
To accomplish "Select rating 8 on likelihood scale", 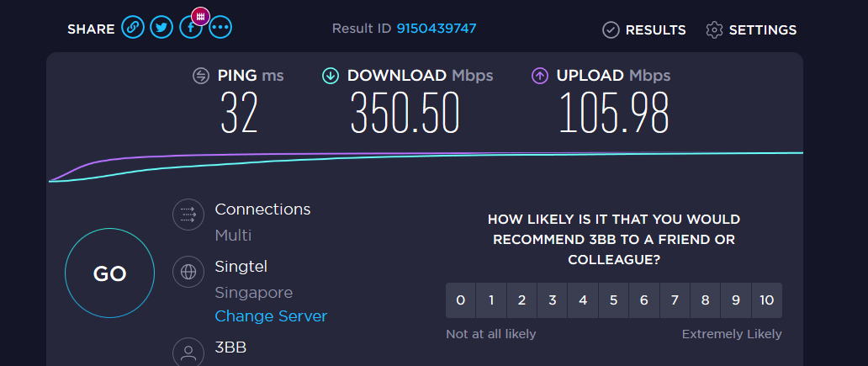I will click(x=705, y=300).
